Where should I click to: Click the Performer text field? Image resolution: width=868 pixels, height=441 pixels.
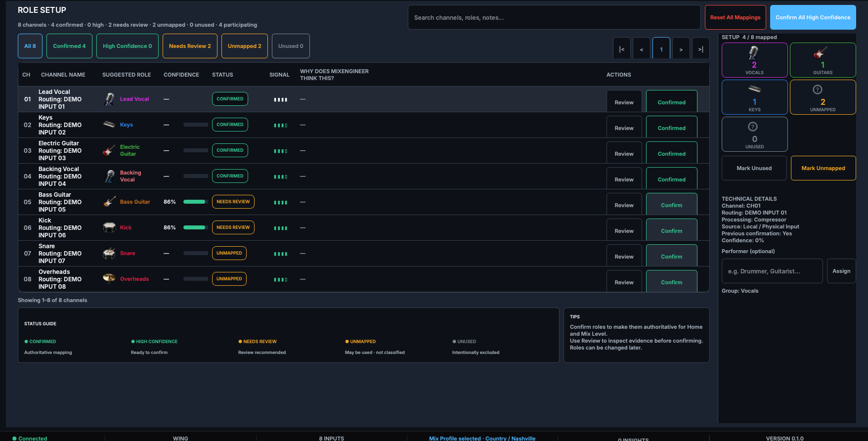tap(772, 271)
